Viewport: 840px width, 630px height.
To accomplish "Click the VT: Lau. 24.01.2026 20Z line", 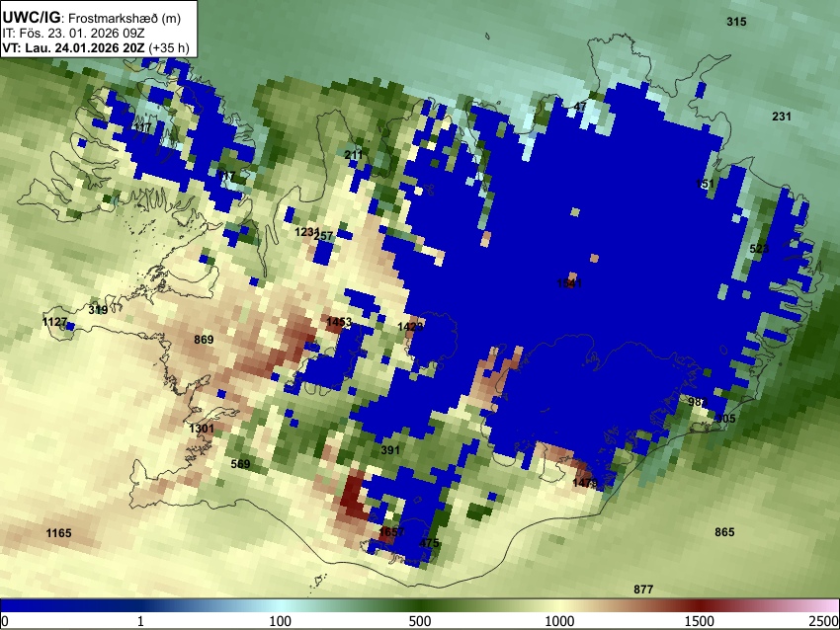I will [95, 47].
